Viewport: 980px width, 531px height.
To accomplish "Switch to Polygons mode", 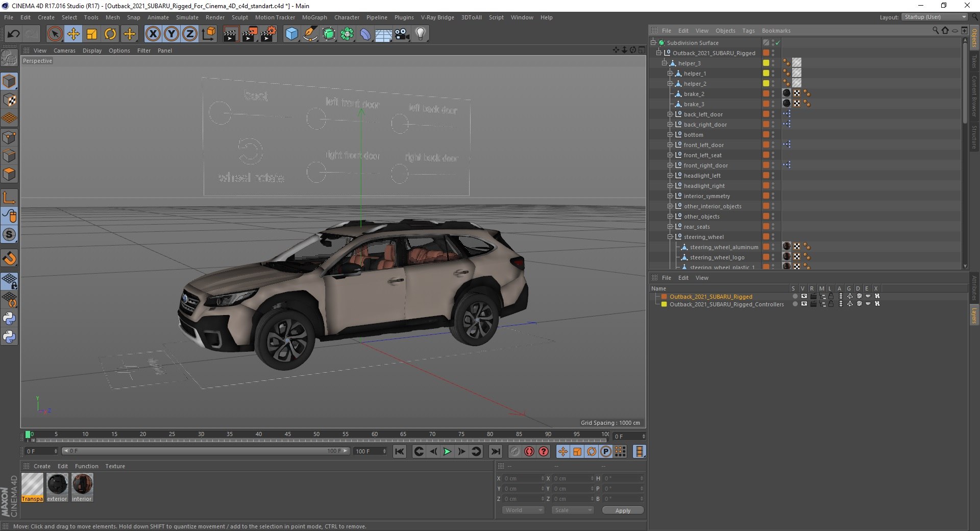I will [x=9, y=174].
